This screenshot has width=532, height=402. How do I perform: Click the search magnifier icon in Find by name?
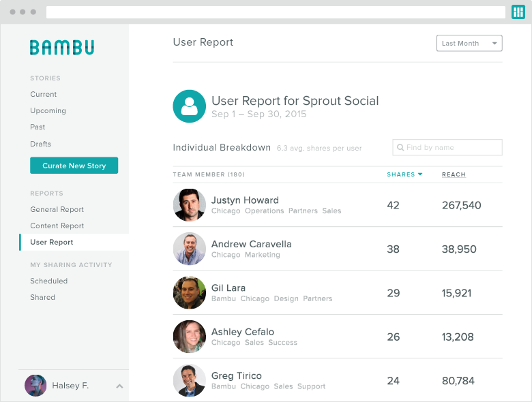click(x=400, y=147)
